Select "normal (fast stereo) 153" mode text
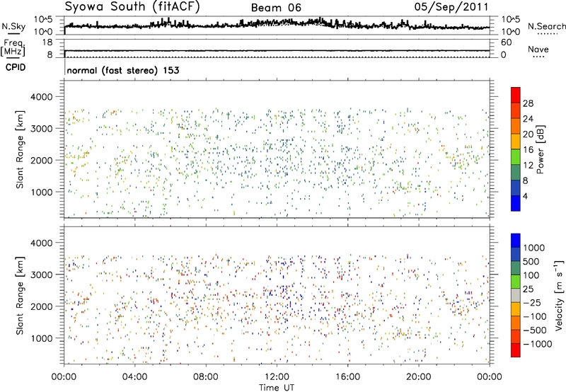Viewport: 566px width, 392px height. pyautogui.click(x=123, y=70)
